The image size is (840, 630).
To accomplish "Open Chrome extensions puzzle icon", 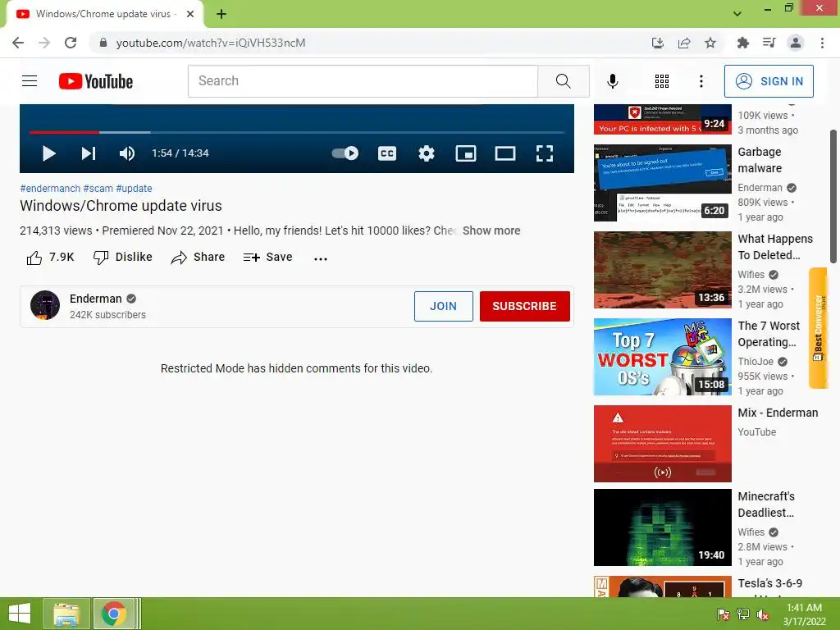I will (x=742, y=43).
